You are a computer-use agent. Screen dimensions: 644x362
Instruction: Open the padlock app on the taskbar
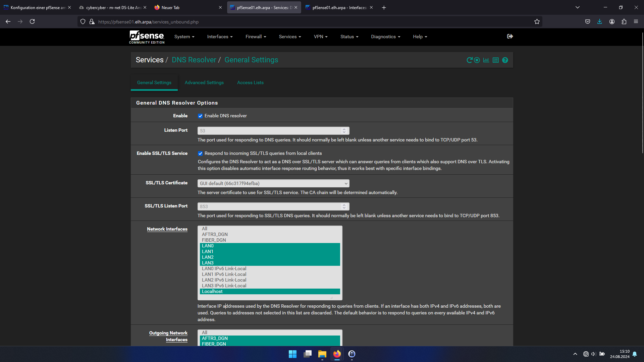[352, 354]
